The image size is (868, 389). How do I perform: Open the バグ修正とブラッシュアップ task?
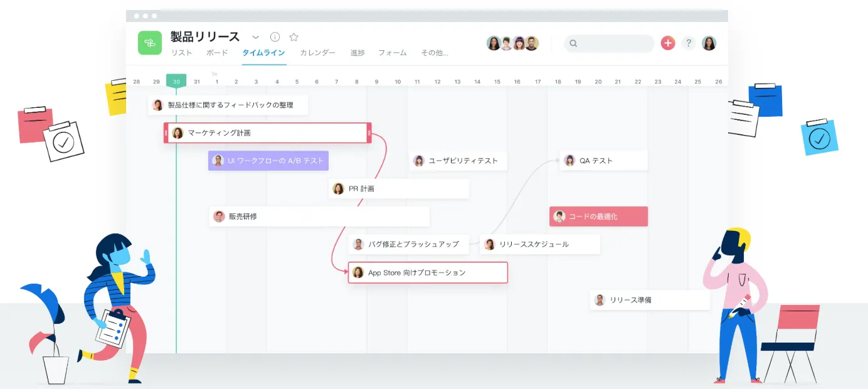409,244
